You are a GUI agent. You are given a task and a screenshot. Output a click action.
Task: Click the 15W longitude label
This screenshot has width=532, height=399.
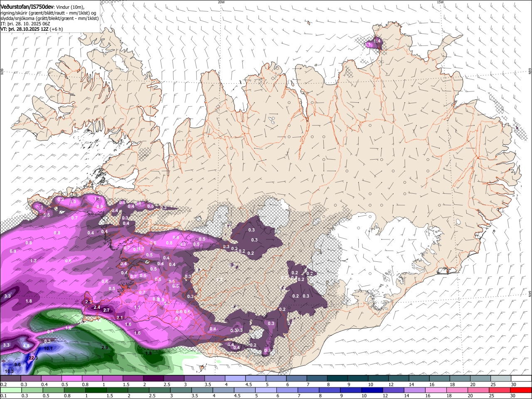pos(440,2)
